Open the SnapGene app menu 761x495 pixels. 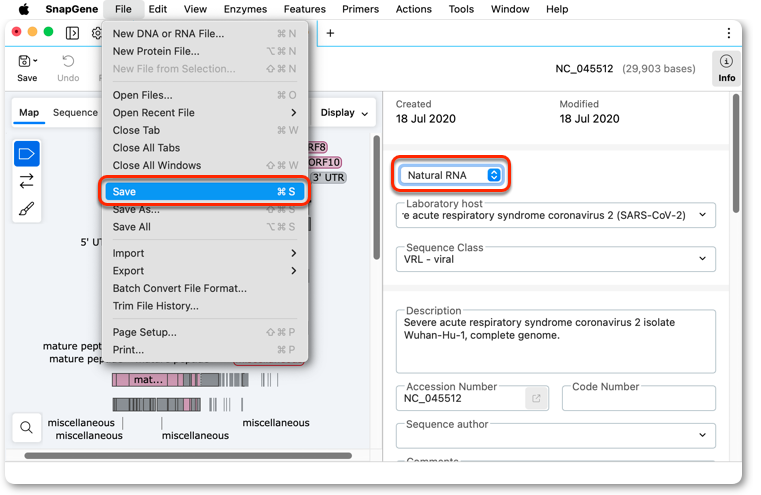tap(71, 9)
